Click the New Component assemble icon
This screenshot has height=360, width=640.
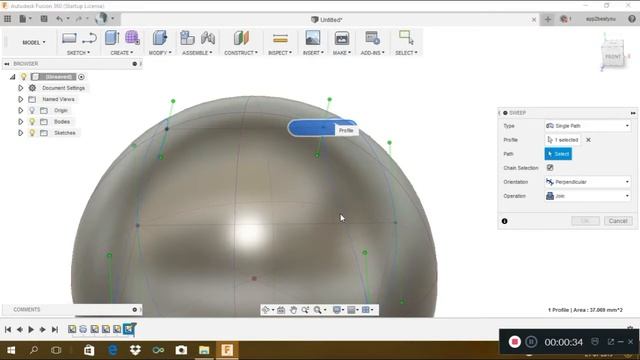click(187, 38)
